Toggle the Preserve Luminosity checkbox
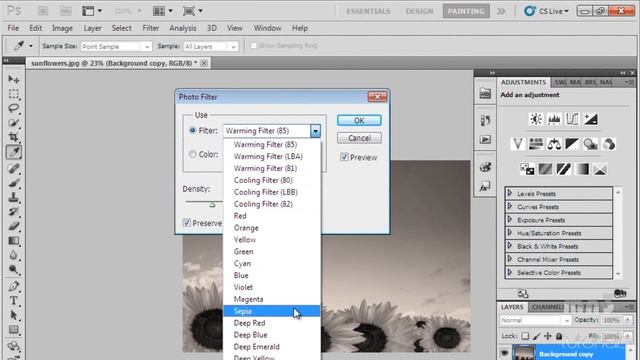The height and width of the screenshot is (360, 640). point(187,223)
